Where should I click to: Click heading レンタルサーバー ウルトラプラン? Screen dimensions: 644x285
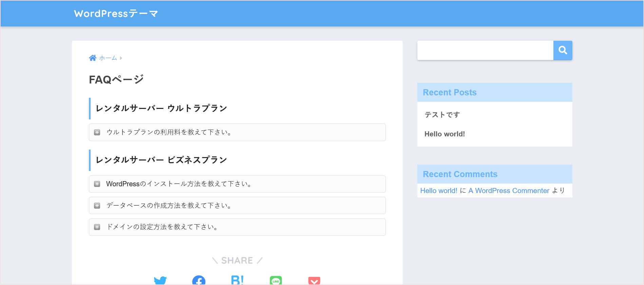[x=161, y=109]
